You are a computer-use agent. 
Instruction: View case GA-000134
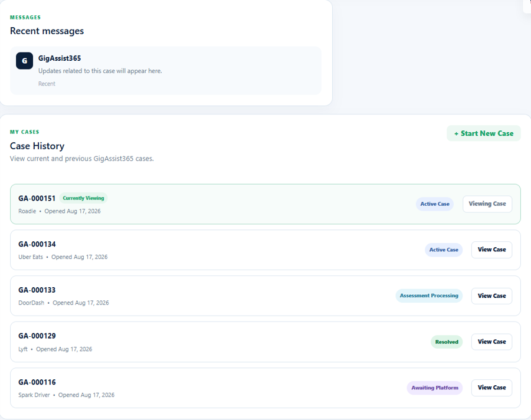491,250
